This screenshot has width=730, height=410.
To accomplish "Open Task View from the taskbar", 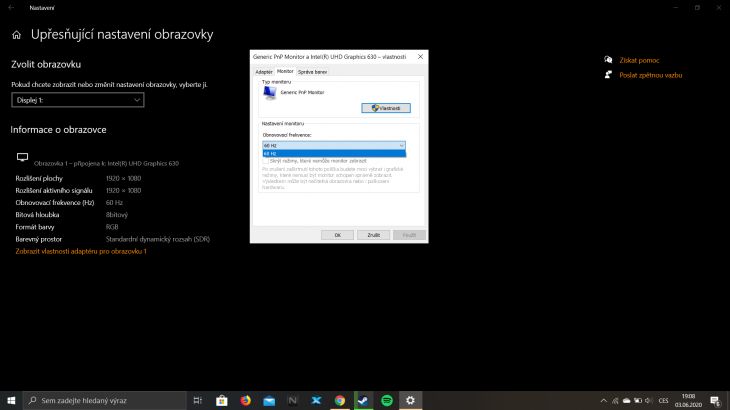I will click(197, 400).
